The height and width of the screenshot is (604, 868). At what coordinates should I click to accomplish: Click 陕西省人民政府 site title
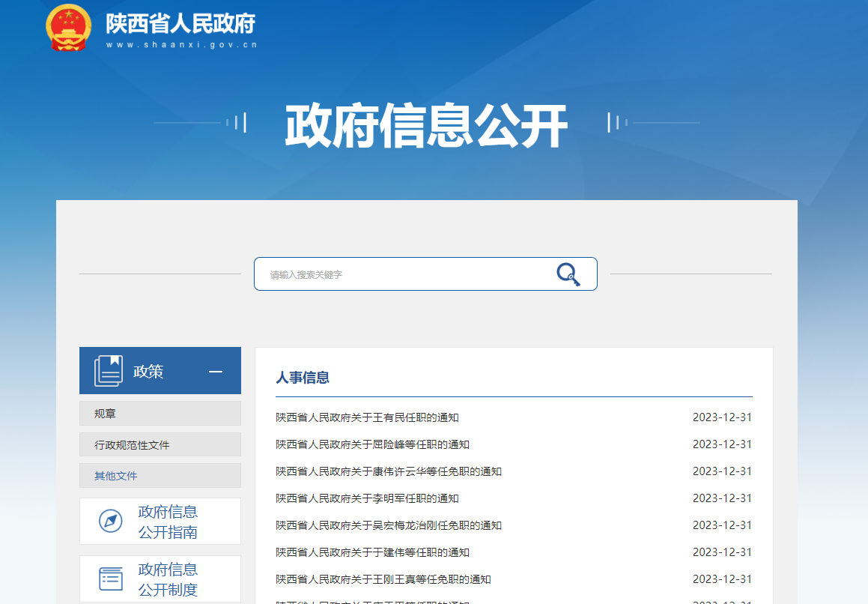(x=180, y=24)
